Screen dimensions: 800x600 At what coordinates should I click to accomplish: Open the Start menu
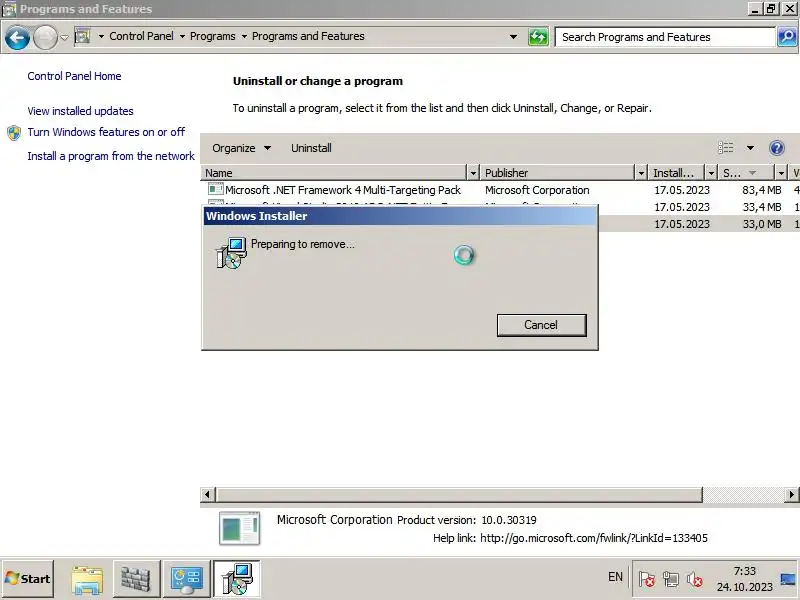pos(28,579)
